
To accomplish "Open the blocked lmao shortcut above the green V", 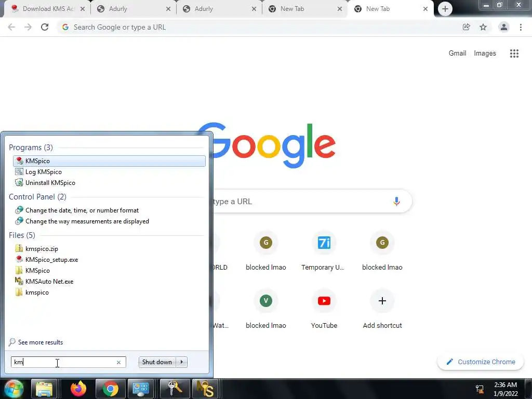I will click(266, 252).
